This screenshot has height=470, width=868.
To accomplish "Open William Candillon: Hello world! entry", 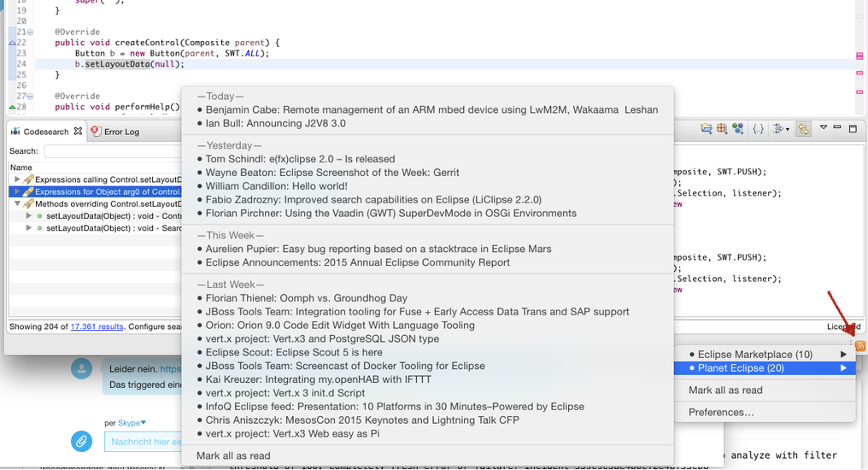I will click(427, 186).
